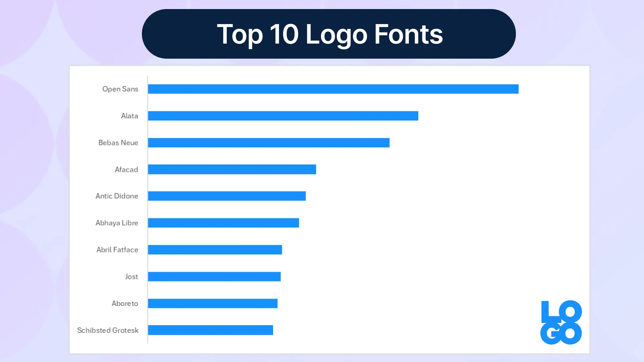Select the Aboreto bar
The width and height of the screenshot is (644, 362).
click(213, 303)
